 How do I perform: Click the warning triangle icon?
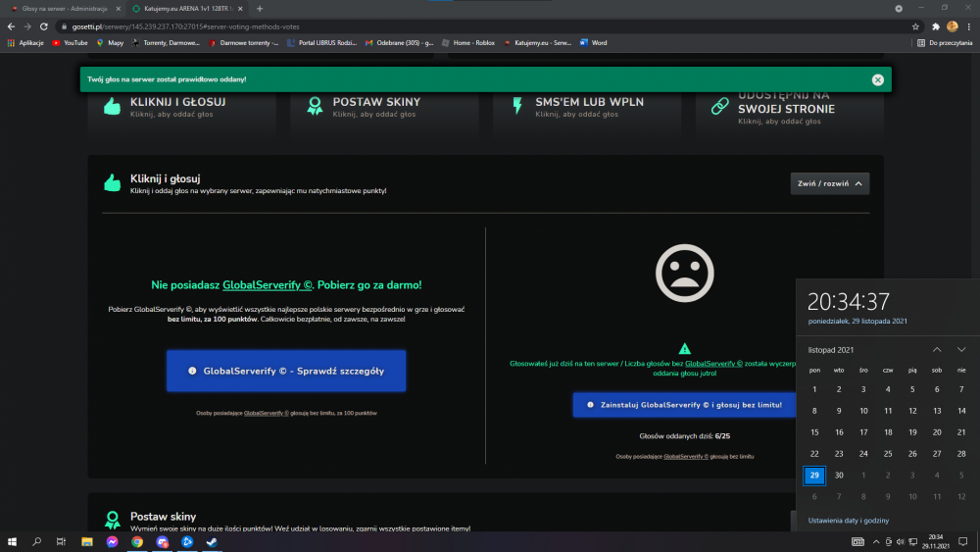pos(684,349)
